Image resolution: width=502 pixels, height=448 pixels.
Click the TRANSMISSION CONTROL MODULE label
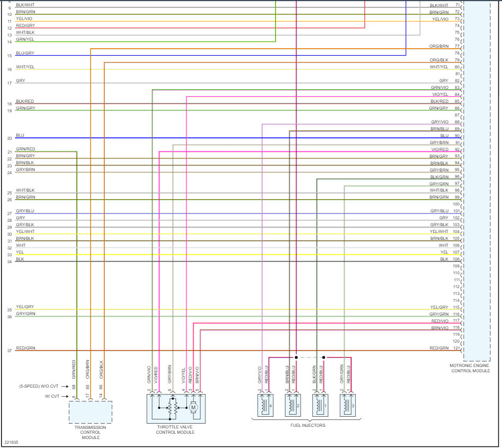click(90, 432)
